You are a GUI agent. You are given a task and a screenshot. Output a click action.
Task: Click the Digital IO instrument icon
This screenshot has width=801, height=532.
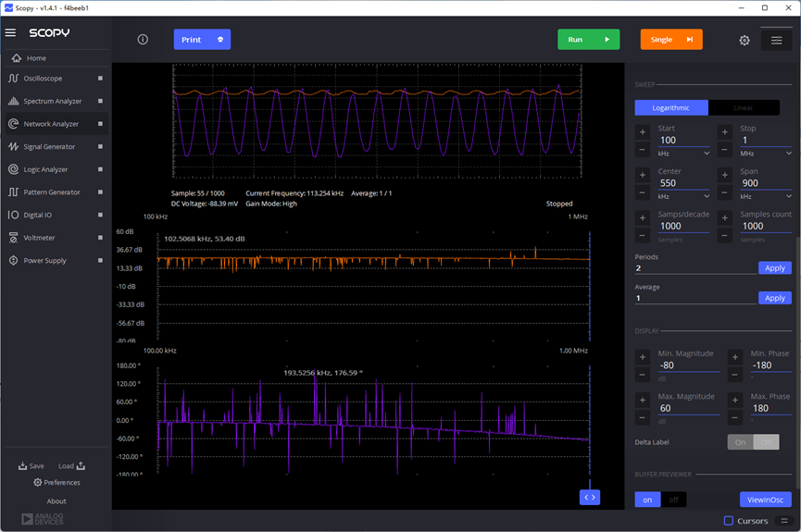(x=13, y=215)
